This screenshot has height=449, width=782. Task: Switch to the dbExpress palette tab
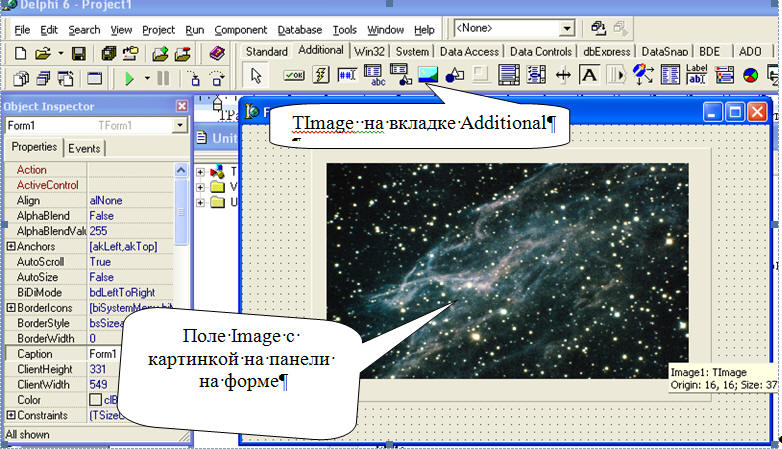[607, 51]
